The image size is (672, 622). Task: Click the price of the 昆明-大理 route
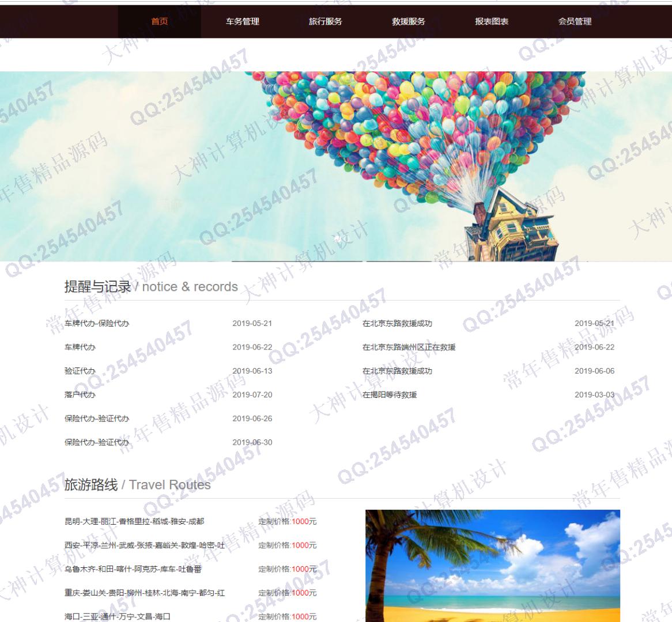(288, 521)
